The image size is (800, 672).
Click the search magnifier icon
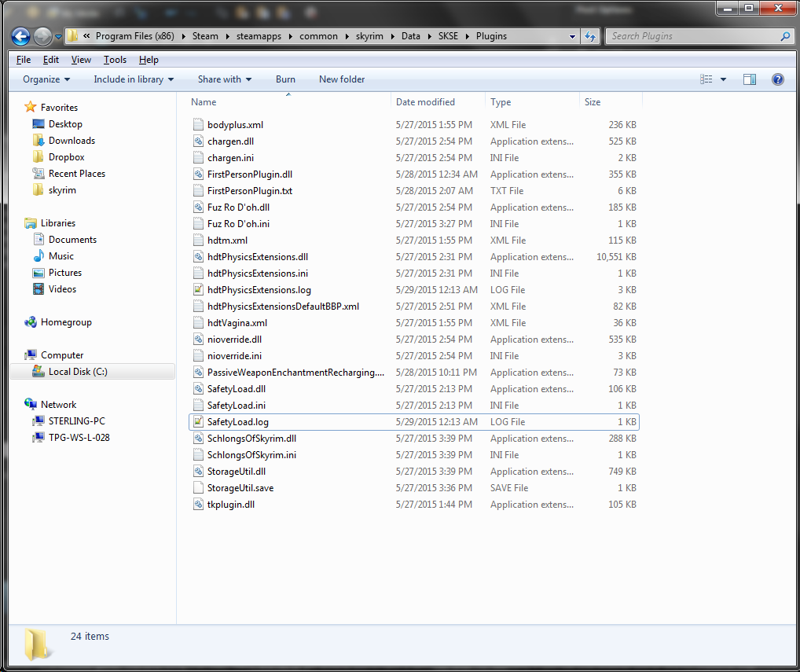coord(785,36)
